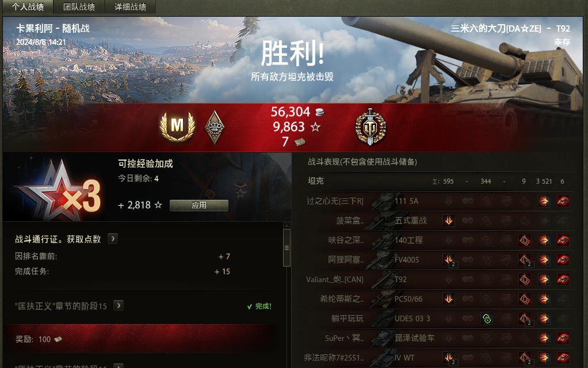Click the damage dealt icon for 昆泽试验车
This screenshot has height=368, width=588.
point(544,338)
